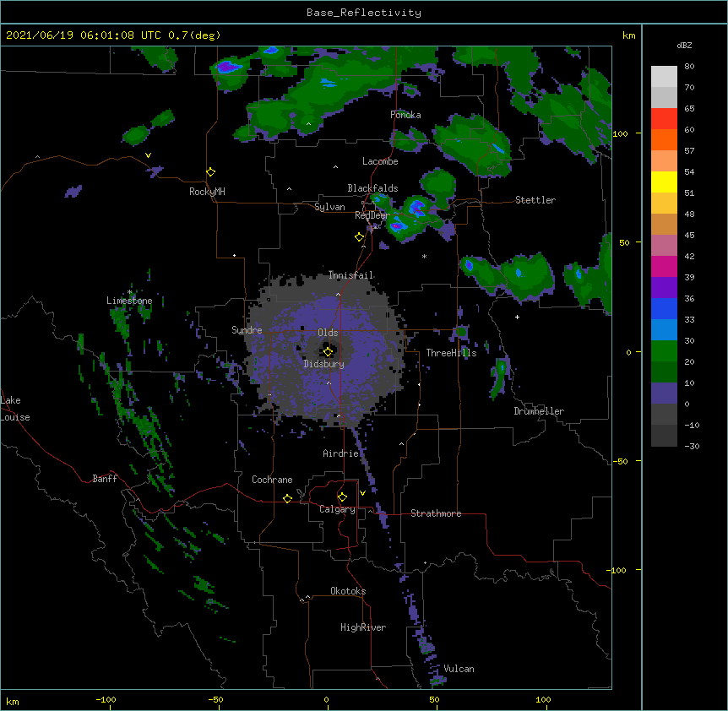Image resolution: width=728 pixels, height=711 pixels.
Task: Click the Drumheller label
Action: (539, 411)
